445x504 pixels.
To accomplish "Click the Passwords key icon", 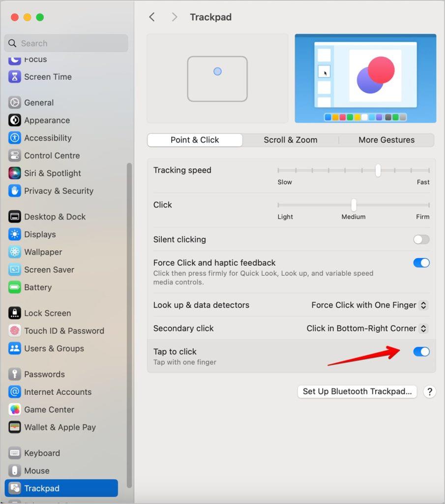I will tap(14, 374).
